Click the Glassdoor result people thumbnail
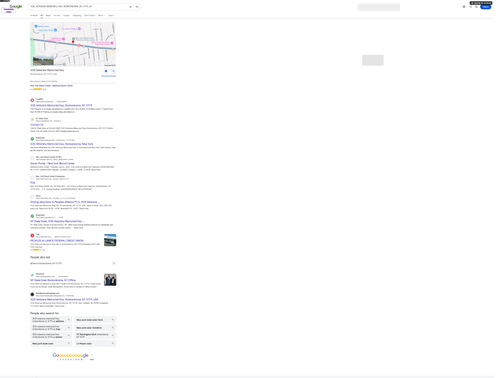The image size is (500, 378). 110,280
